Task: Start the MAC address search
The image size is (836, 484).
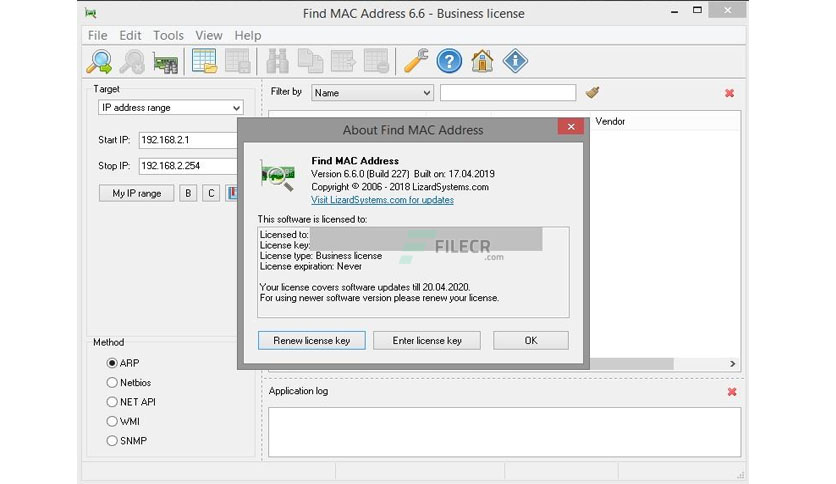Action: (99, 61)
